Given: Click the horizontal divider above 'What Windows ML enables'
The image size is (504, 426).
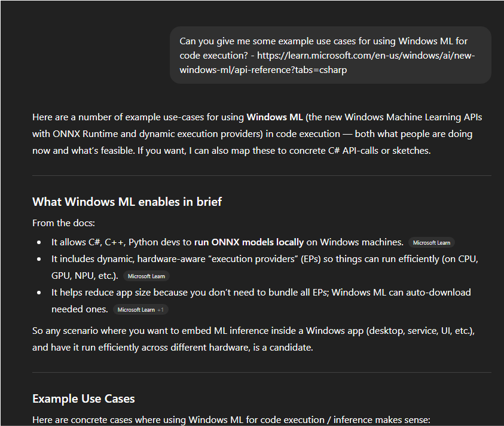Looking at the screenshot, I should coord(261,175).
